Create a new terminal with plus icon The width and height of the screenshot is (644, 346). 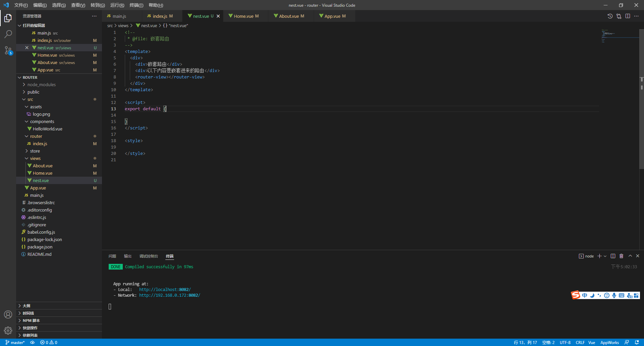point(599,256)
